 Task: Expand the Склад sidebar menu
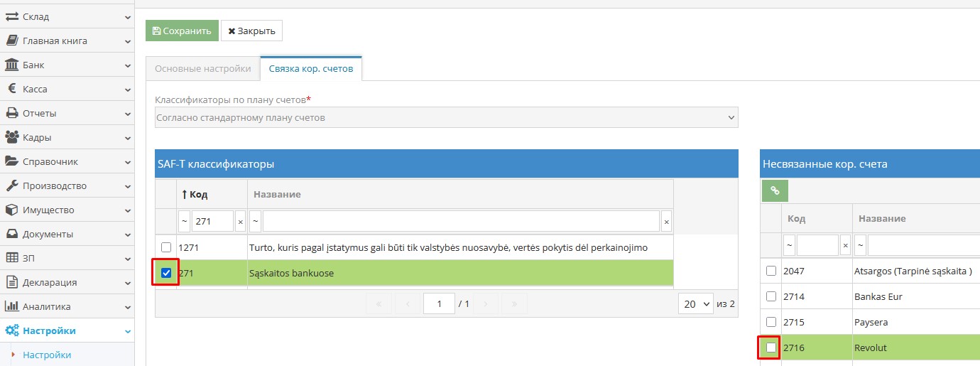tap(67, 16)
